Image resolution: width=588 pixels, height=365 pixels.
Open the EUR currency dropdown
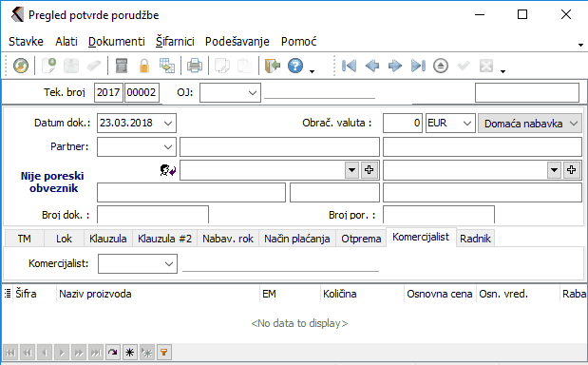click(x=466, y=123)
